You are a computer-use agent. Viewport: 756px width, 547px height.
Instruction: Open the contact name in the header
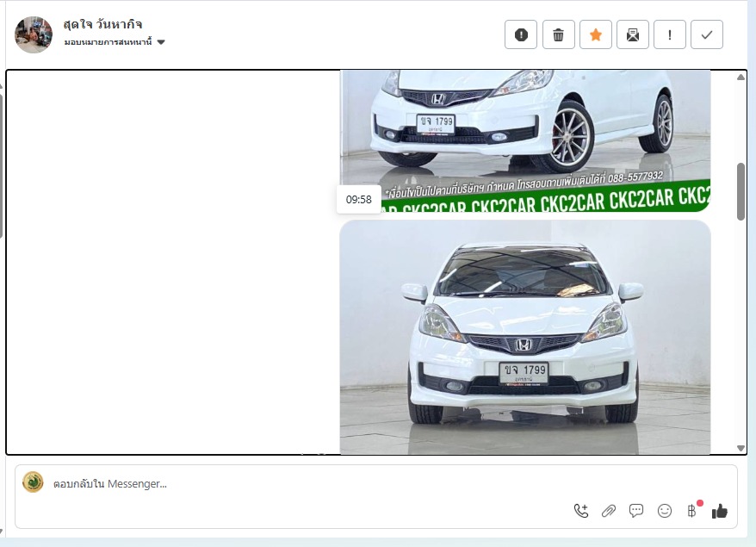coord(102,23)
